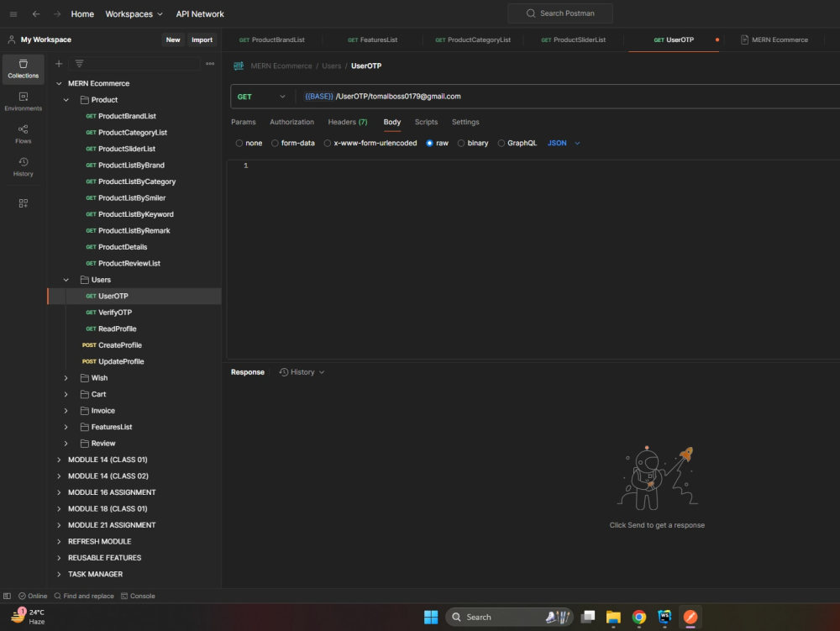The height and width of the screenshot is (631, 840).
Task: Expand the Wish folder
Action: [66, 377]
